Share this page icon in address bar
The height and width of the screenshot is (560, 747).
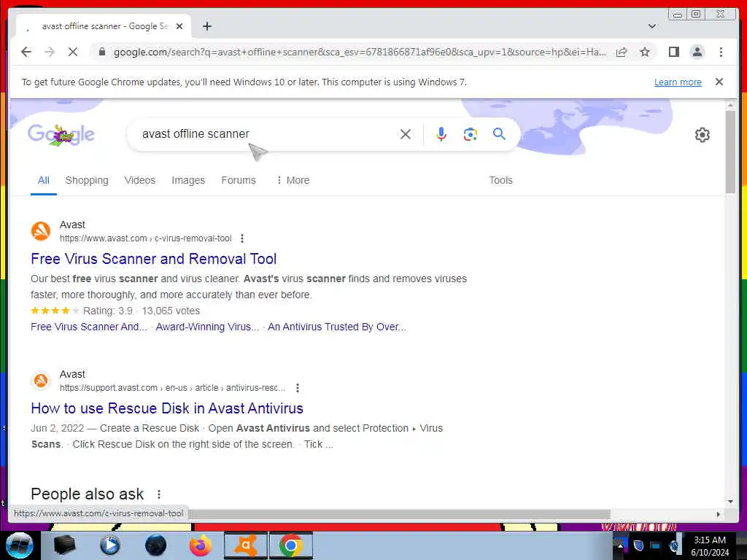tap(622, 52)
